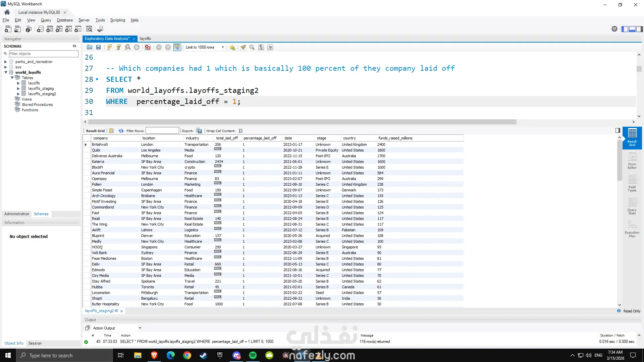Open the Execution Plan panel

coord(632,229)
